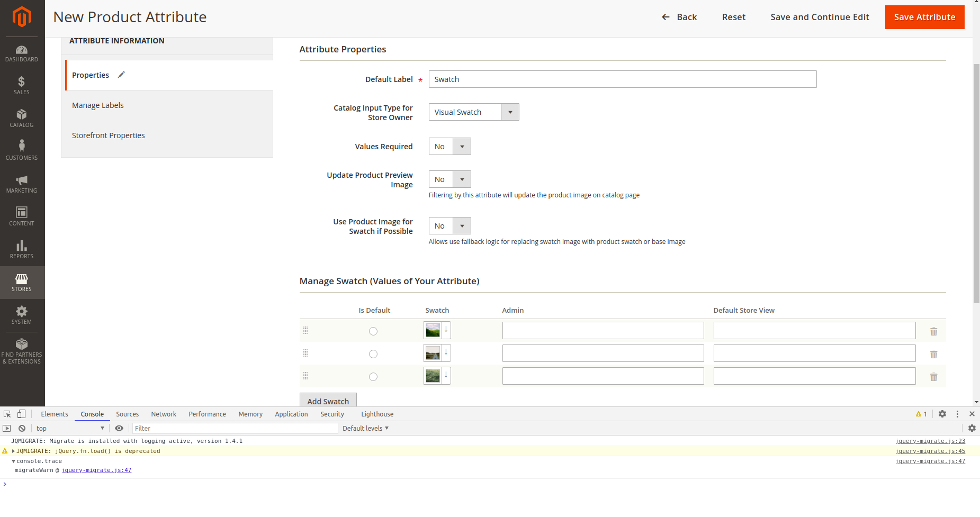
Task: Switch to the Network tab in DevTools
Action: 163,414
